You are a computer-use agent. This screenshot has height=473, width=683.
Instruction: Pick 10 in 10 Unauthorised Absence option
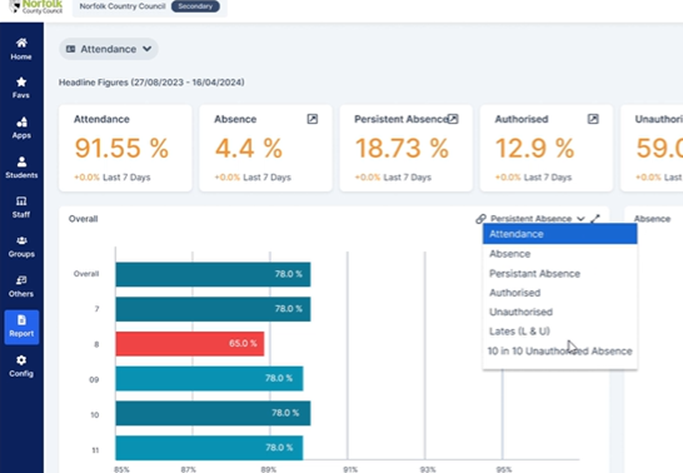pyautogui.click(x=559, y=351)
